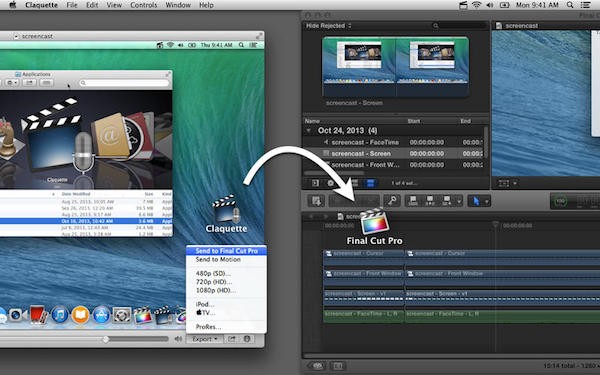
Task: Click App Store icon in recorded Dock
Action: (x=101, y=315)
